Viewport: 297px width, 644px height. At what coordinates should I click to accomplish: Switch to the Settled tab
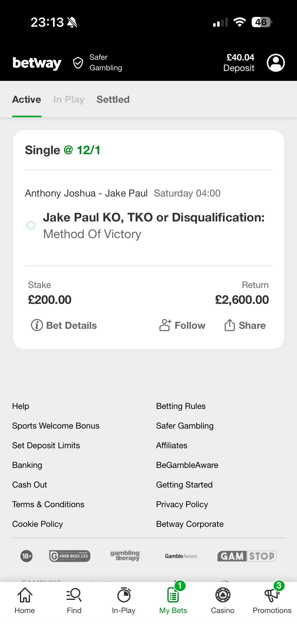point(113,100)
